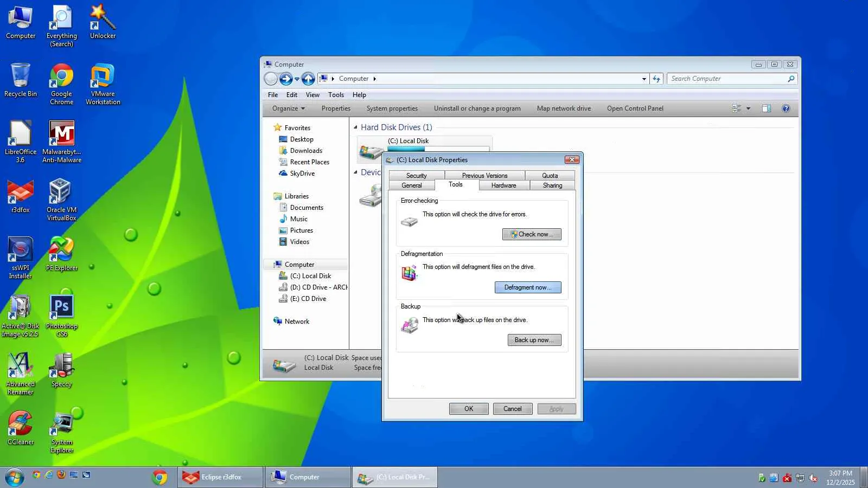Select Downloads in the Favorites list

[x=306, y=151]
